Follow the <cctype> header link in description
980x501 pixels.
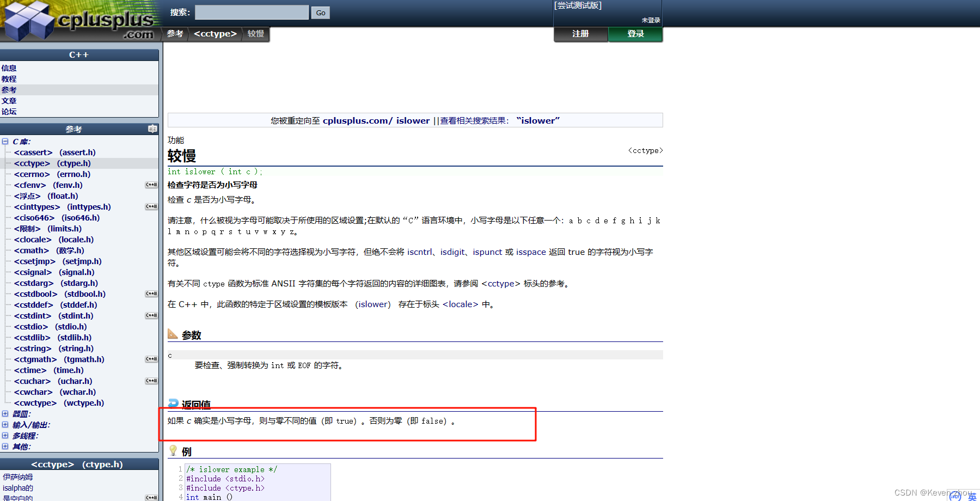(x=501, y=284)
